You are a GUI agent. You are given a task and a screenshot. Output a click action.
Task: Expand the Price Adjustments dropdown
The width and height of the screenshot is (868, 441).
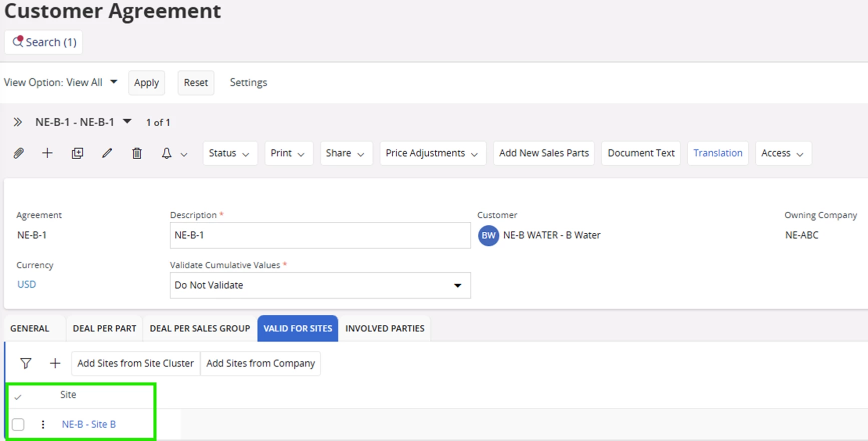[x=432, y=153]
